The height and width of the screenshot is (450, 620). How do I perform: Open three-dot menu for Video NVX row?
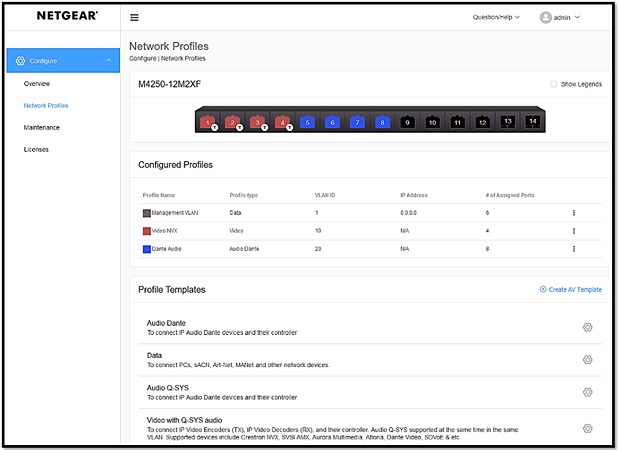574,231
